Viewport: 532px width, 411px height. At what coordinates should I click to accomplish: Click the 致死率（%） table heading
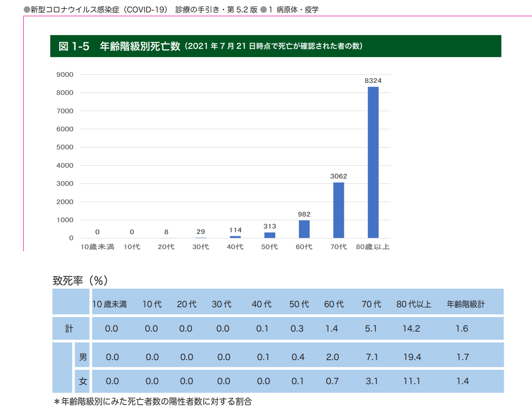pyautogui.click(x=80, y=281)
